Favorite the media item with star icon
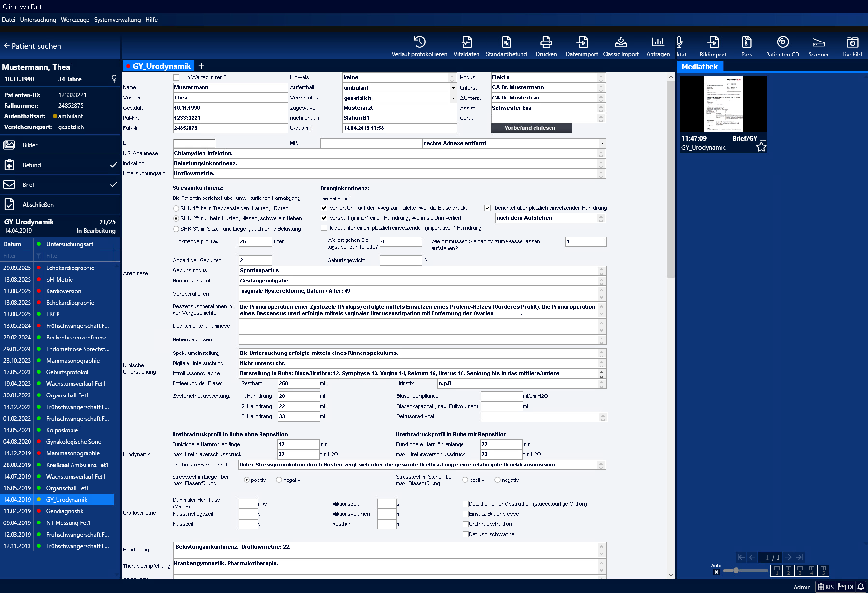Viewport: 868px width, 593px height. coord(761,147)
